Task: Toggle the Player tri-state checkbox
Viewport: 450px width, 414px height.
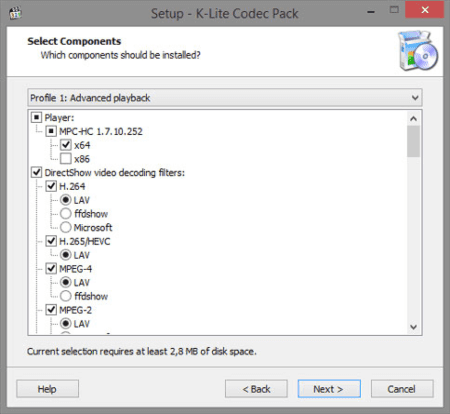Action: point(36,118)
